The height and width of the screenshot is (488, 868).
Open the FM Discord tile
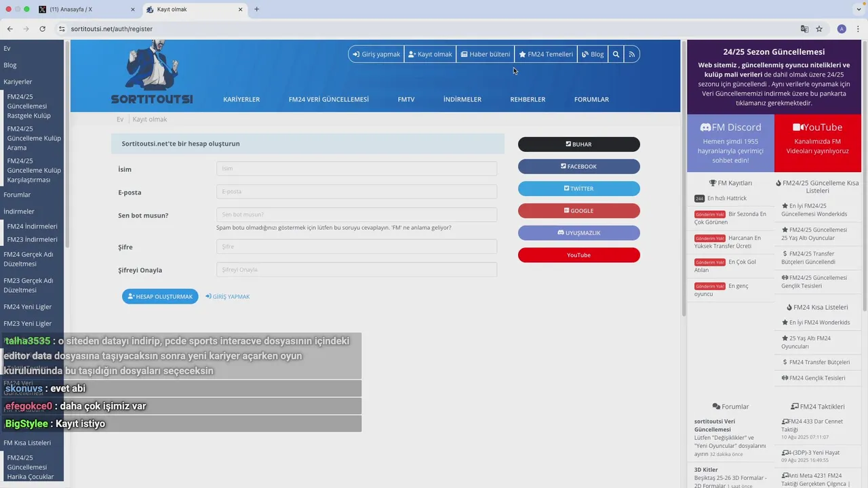point(730,143)
